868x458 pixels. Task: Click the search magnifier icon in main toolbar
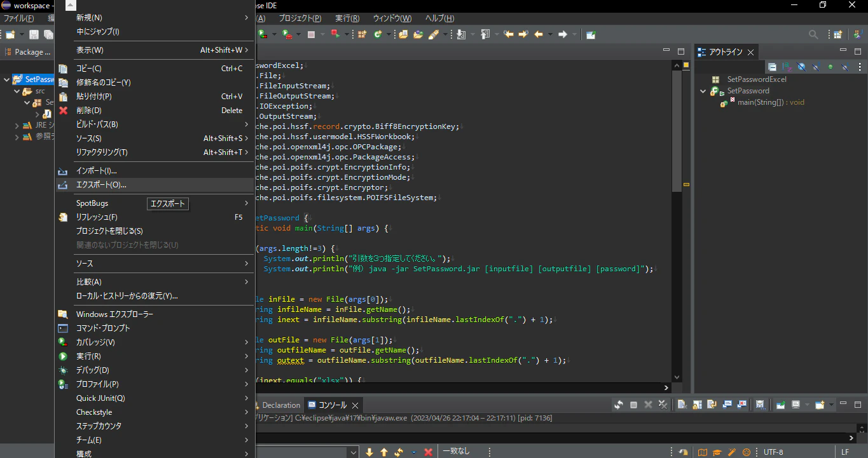pos(813,34)
